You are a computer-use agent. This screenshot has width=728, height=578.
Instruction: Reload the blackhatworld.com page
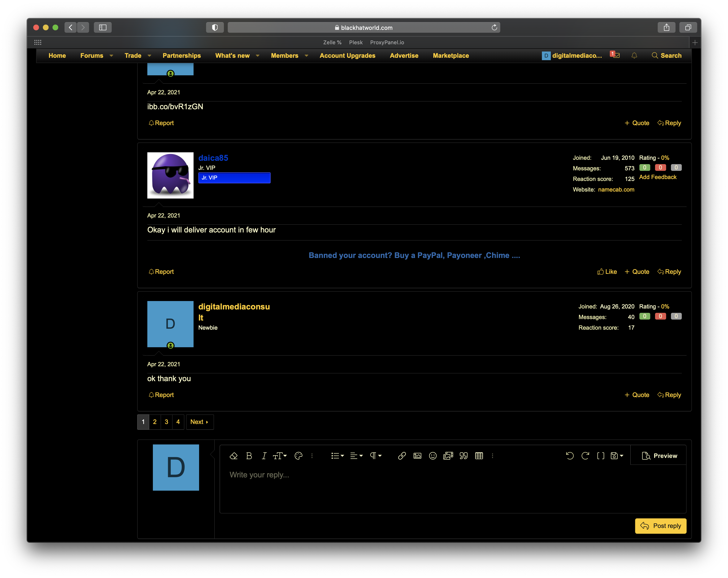[494, 27]
